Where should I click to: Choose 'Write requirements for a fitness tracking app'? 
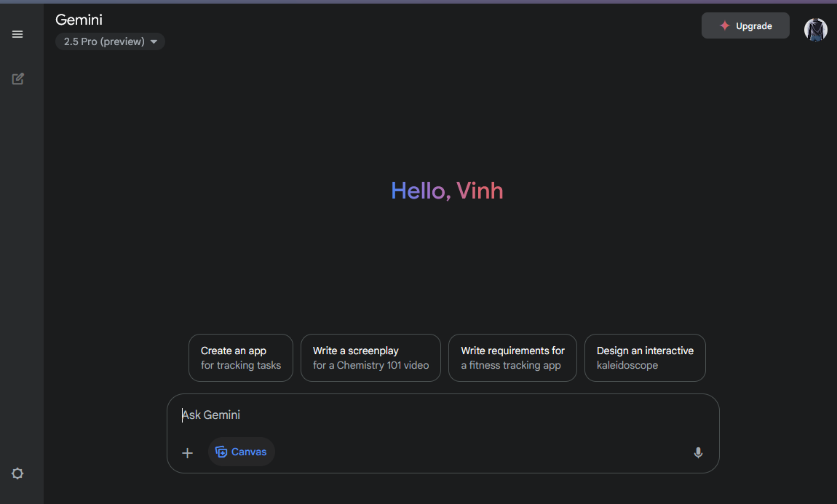[x=512, y=358]
